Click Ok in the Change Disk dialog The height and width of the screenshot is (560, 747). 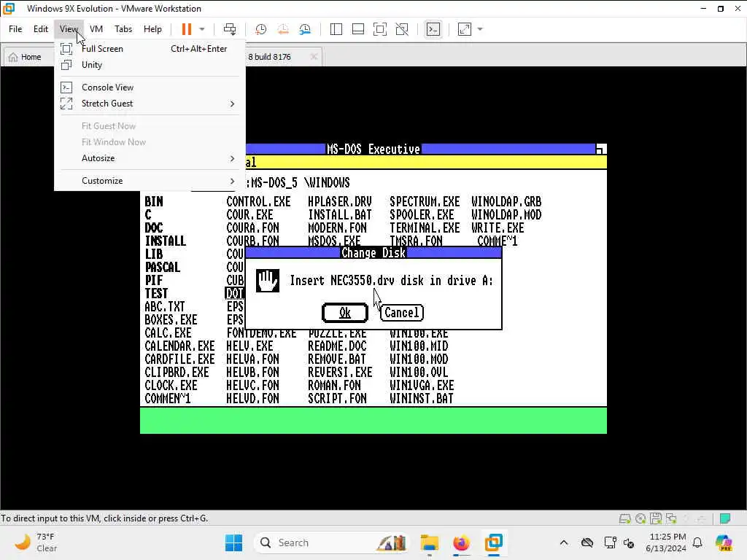click(x=345, y=313)
